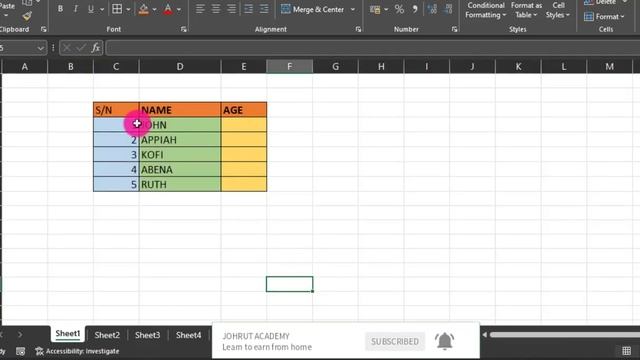Toggle Italic formatting

[76, 9]
